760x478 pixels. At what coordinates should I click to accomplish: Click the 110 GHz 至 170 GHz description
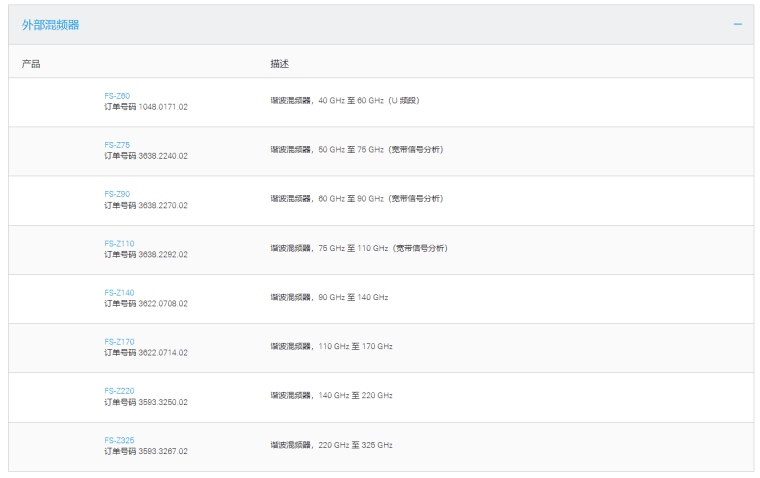[331, 346]
